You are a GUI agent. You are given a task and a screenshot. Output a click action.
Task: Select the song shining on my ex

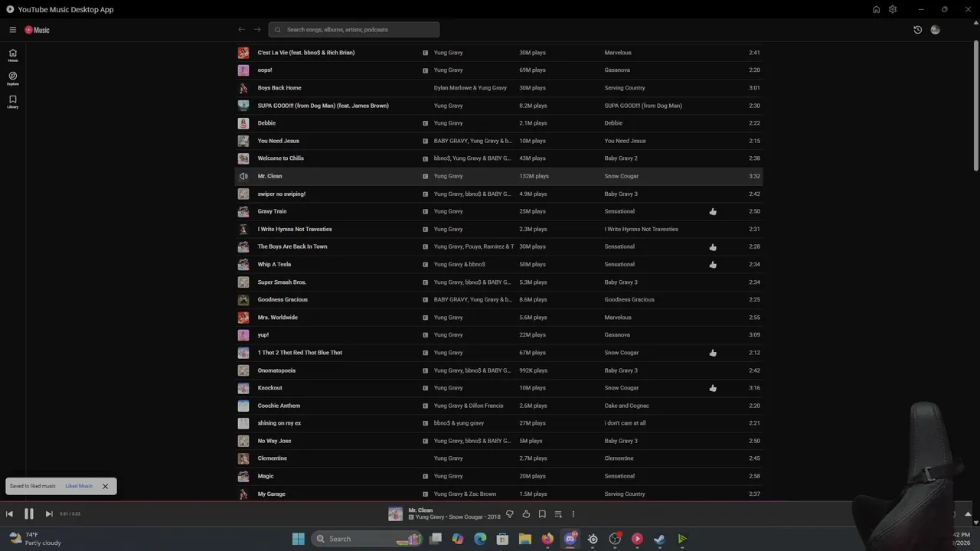tap(279, 423)
